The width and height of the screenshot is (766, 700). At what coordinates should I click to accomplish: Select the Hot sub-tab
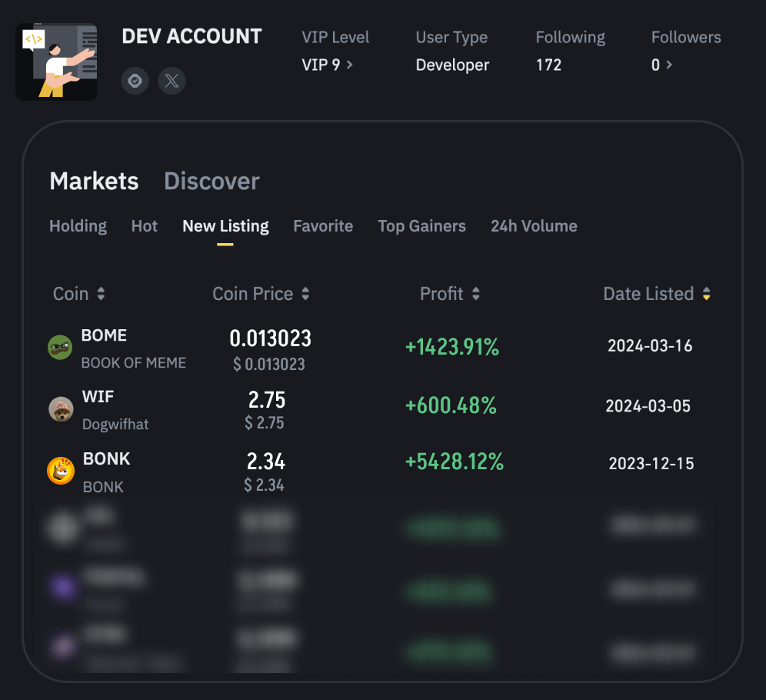tap(144, 226)
